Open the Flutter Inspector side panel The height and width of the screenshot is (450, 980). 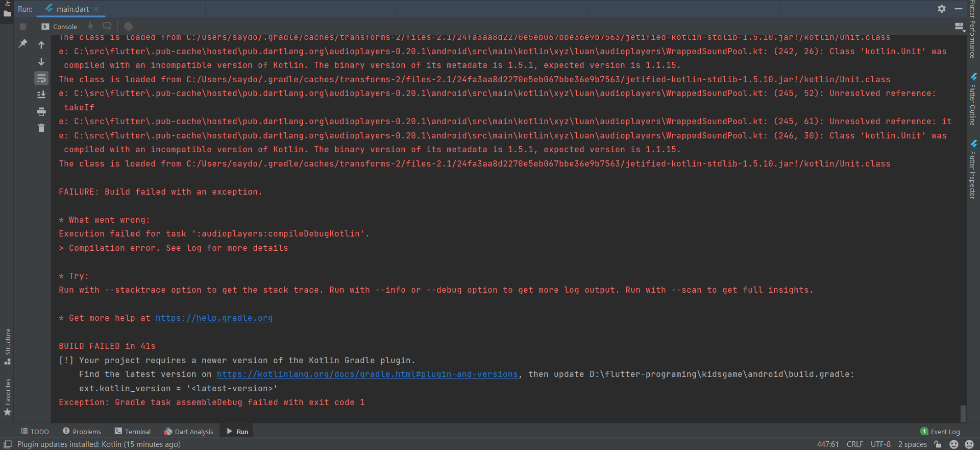[973, 169]
